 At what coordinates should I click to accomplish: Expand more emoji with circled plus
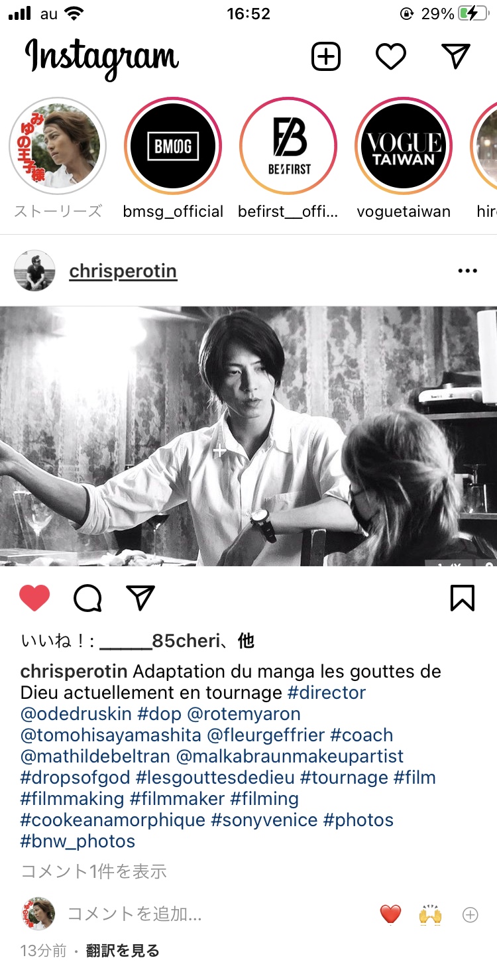click(x=470, y=915)
